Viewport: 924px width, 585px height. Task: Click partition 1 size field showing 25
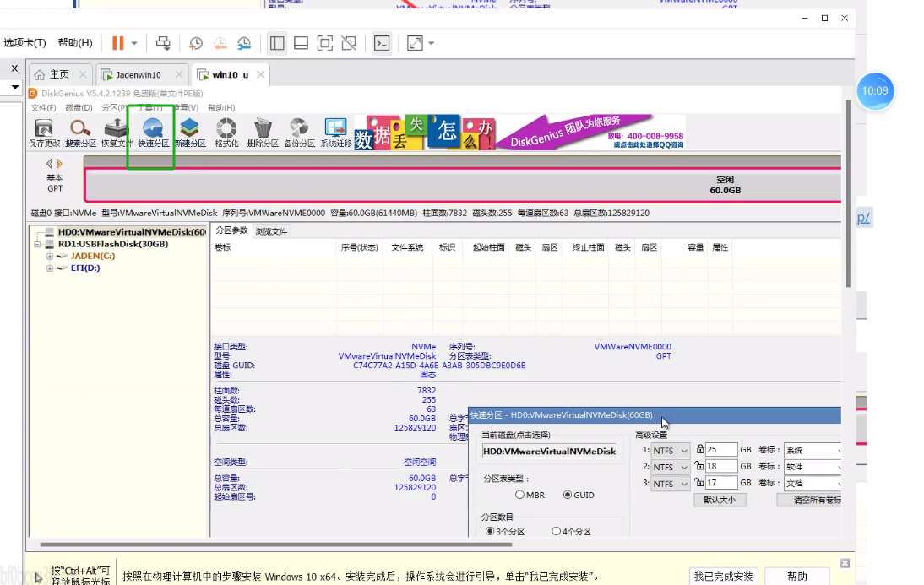point(721,449)
